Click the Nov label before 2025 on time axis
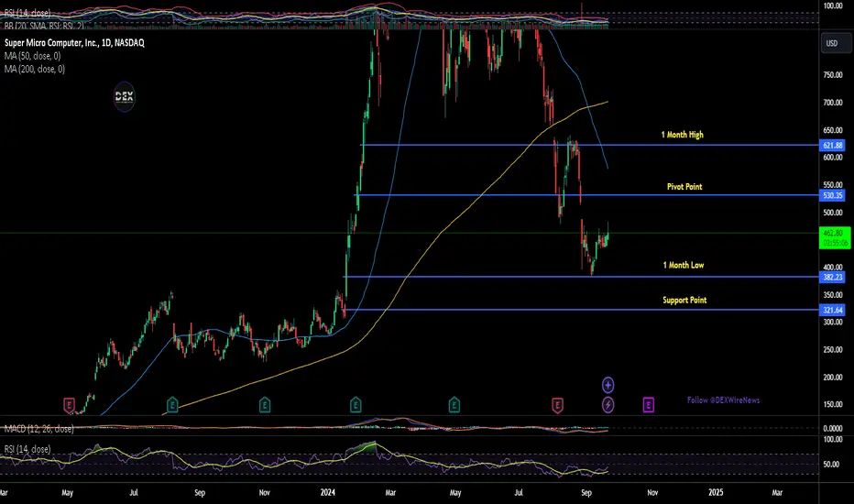The height and width of the screenshot is (504, 854). tap(652, 493)
